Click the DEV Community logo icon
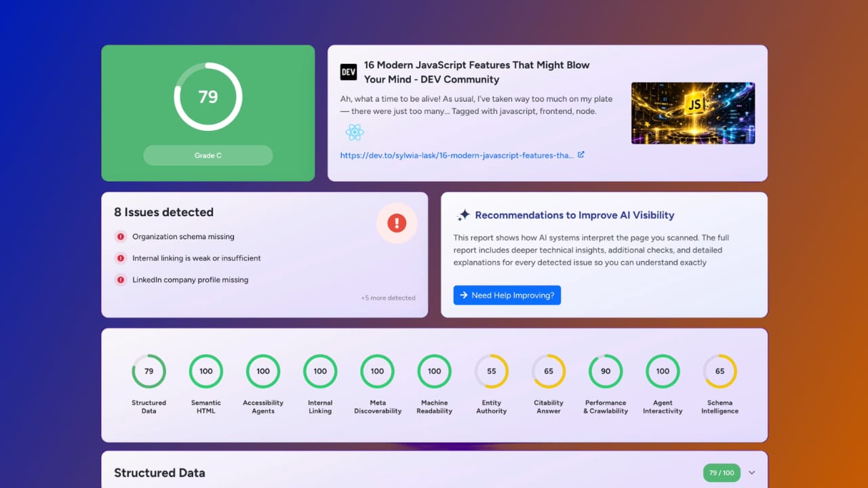Viewport: 868px width, 488px height. pos(348,72)
